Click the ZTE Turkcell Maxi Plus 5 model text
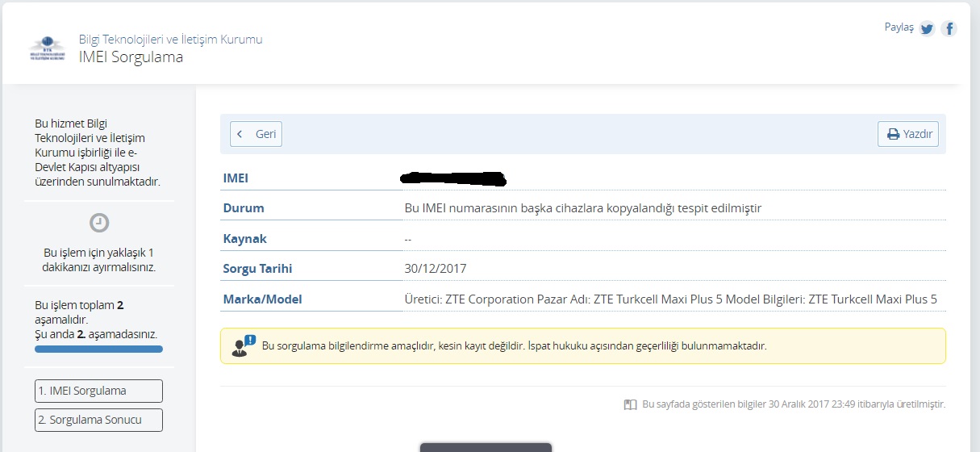Screen dimensions: 980x452 pos(670,299)
